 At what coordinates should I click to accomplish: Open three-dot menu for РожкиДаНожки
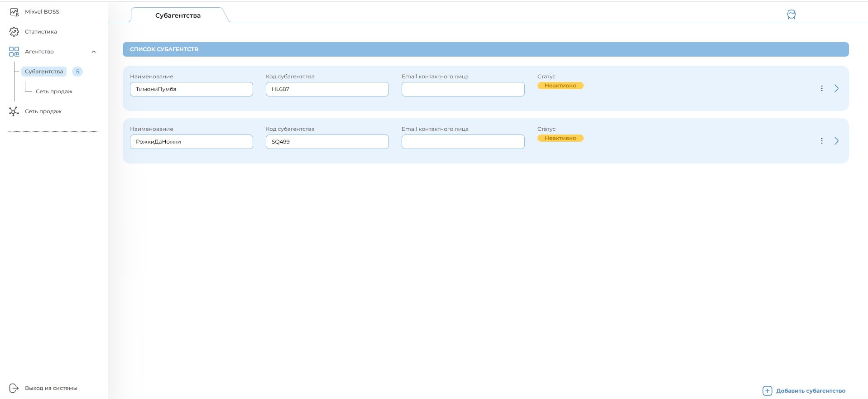[x=821, y=141]
